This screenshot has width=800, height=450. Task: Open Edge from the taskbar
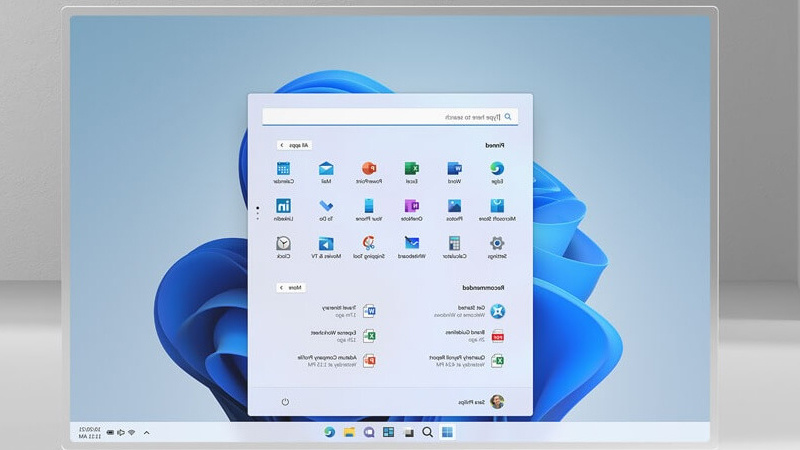[330, 433]
